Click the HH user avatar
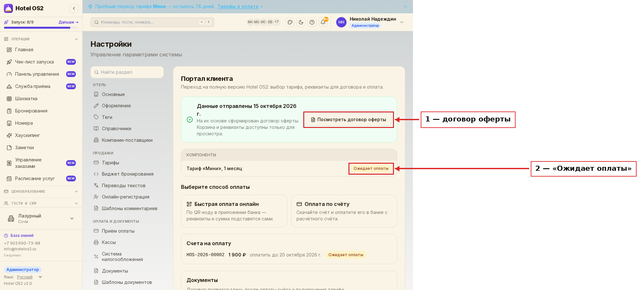 pos(341,22)
